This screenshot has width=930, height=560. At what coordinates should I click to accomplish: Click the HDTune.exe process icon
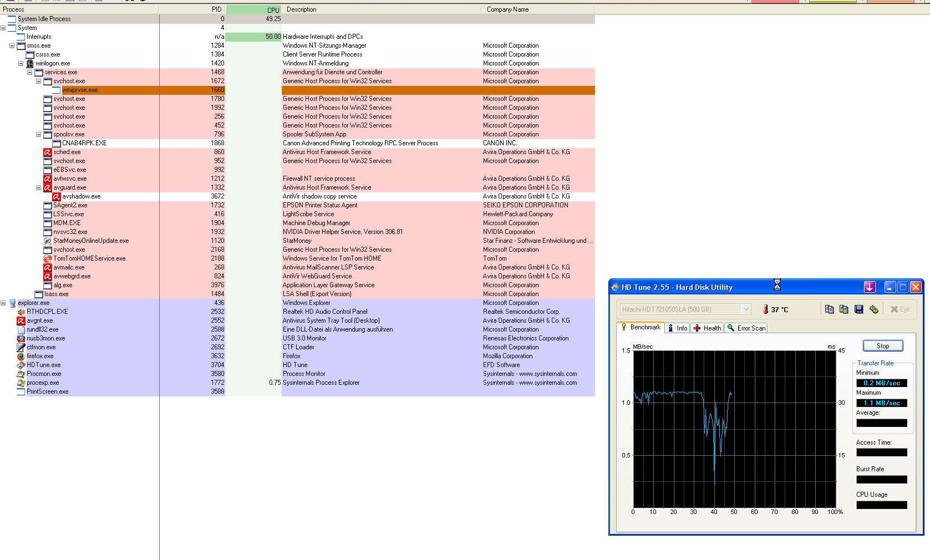21,365
